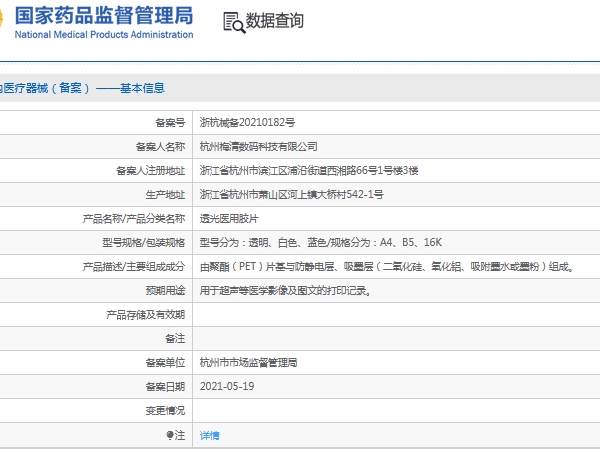Click the 生产地址 row label

click(x=165, y=194)
